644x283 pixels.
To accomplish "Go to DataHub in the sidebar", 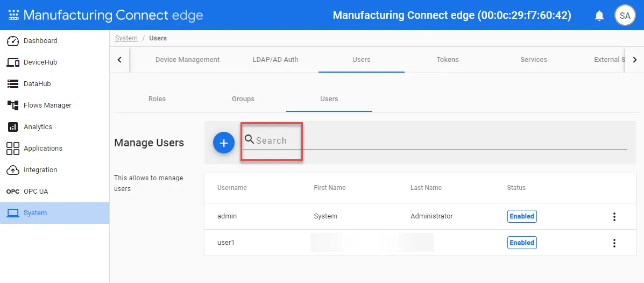I will pos(55,84).
